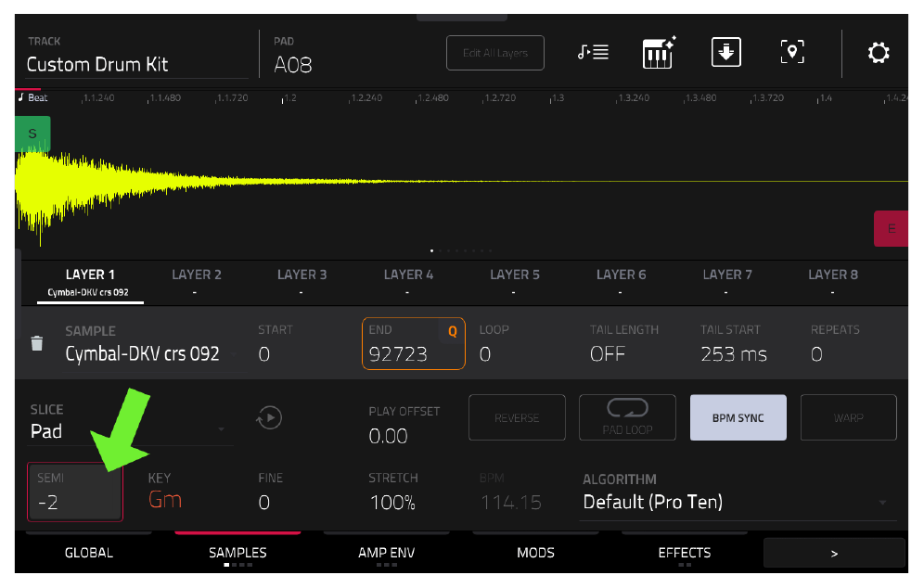Screen dimensions: 924x588
Task: Select the End value 92723 field
Action: point(413,343)
